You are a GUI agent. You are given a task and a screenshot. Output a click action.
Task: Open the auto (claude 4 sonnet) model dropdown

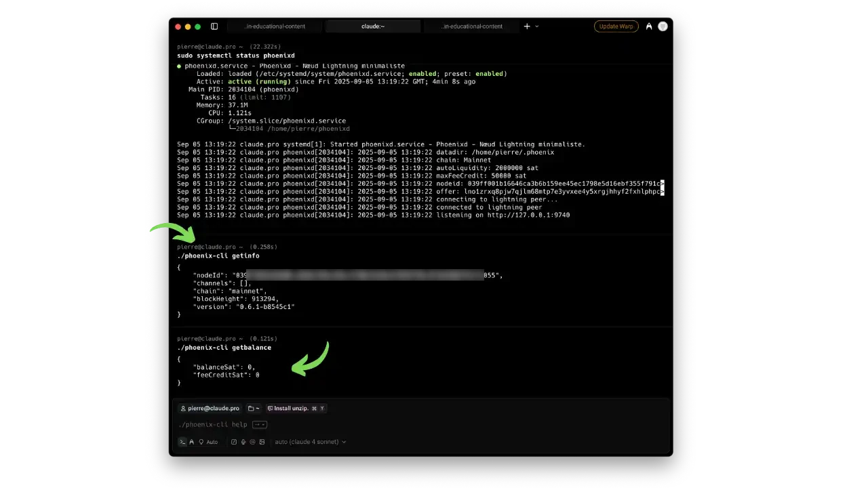pos(310,441)
